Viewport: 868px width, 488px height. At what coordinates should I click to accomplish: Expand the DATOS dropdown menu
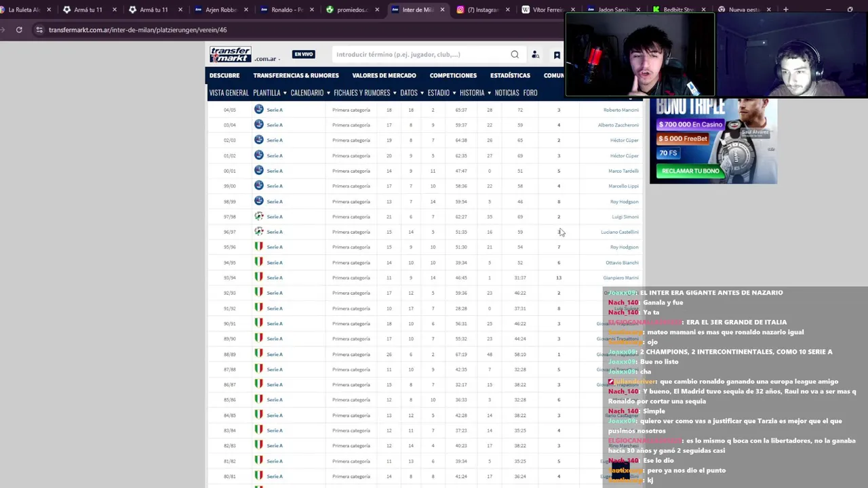(412, 93)
